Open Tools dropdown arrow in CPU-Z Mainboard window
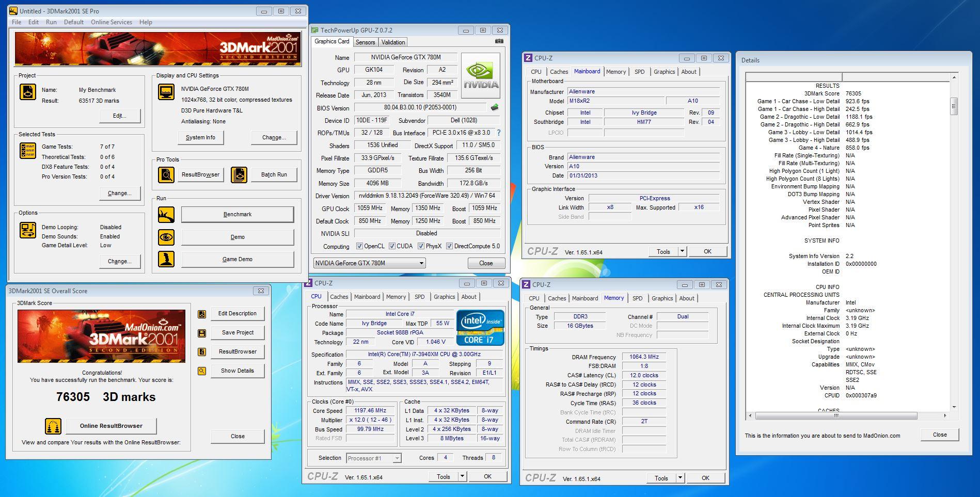Viewport: 980px width, 497px height. pos(682,251)
